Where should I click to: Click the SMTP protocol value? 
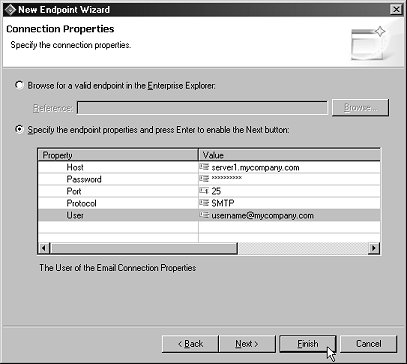[223, 203]
